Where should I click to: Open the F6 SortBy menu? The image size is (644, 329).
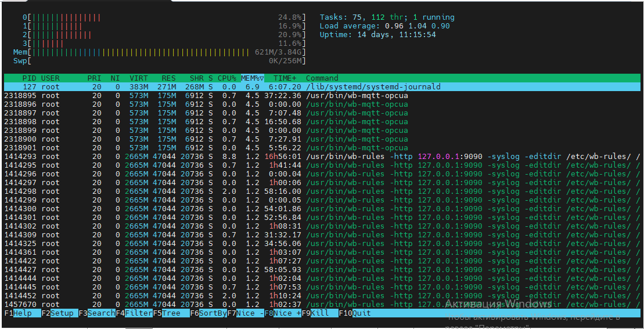point(208,313)
